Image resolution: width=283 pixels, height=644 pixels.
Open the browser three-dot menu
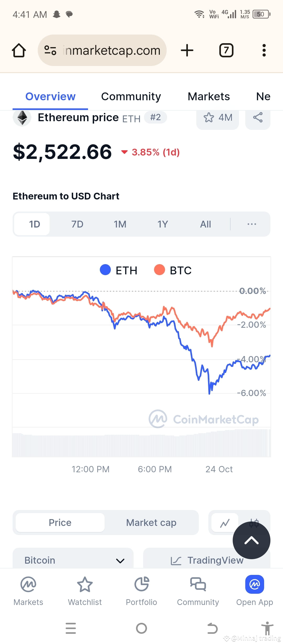[x=264, y=50]
